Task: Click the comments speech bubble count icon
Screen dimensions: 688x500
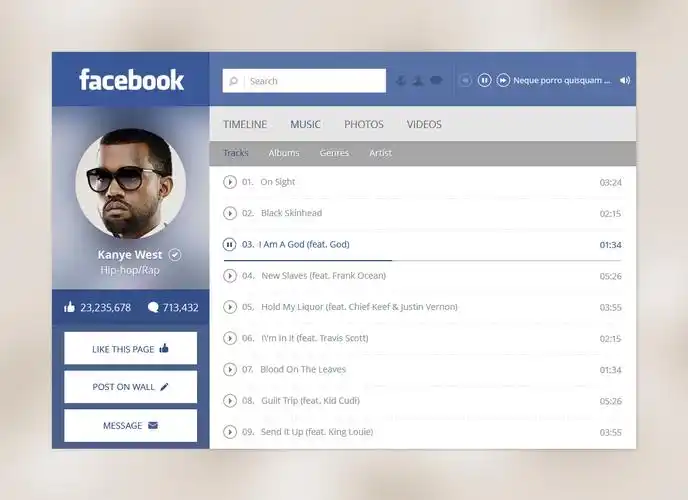Action: click(x=153, y=307)
